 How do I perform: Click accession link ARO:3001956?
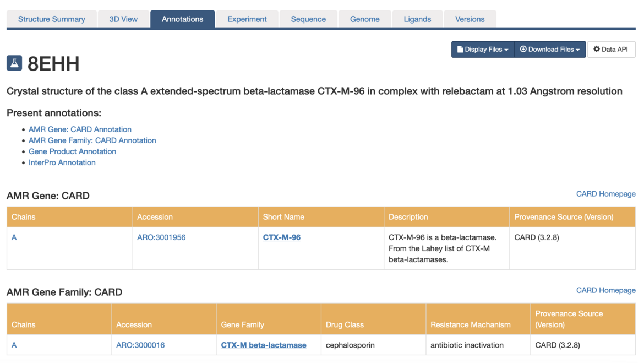(x=162, y=237)
